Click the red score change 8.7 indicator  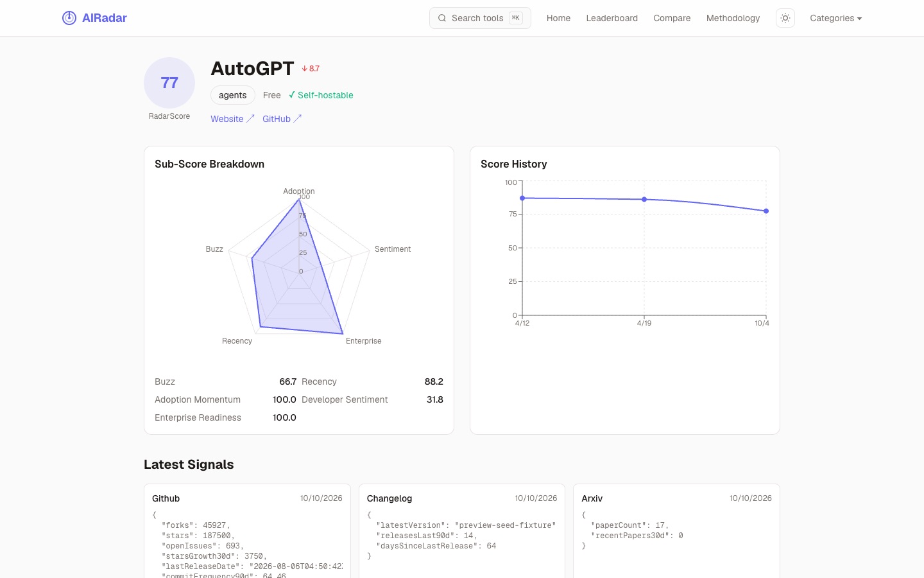click(311, 69)
